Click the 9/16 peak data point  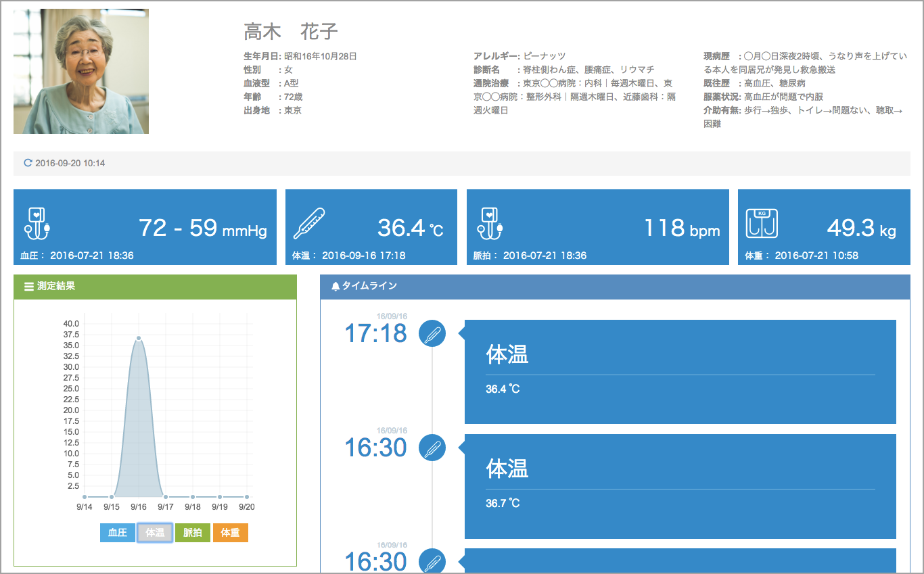(139, 338)
